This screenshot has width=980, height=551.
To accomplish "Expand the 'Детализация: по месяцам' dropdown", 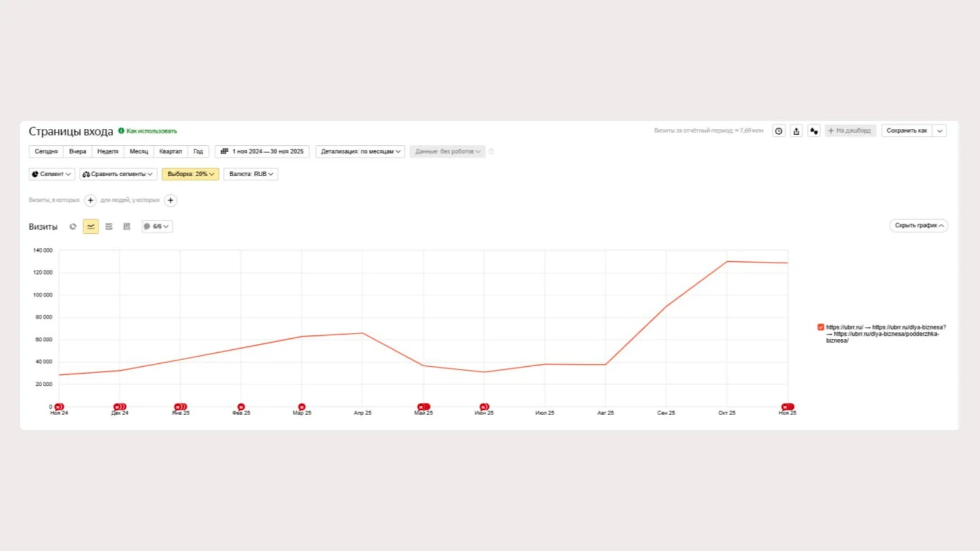I will [360, 152].
